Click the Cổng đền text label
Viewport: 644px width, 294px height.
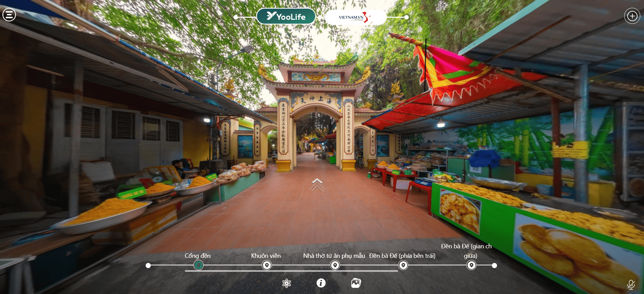197,256
